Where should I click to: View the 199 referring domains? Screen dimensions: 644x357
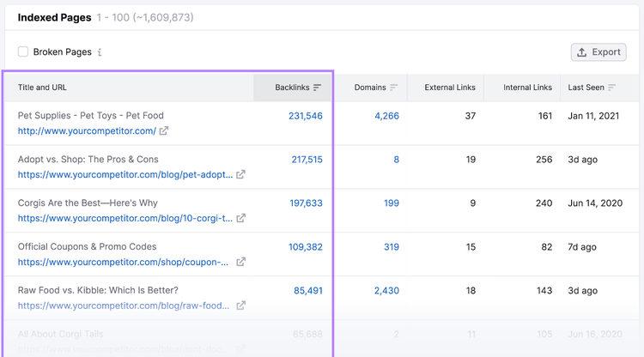(392, 203)
